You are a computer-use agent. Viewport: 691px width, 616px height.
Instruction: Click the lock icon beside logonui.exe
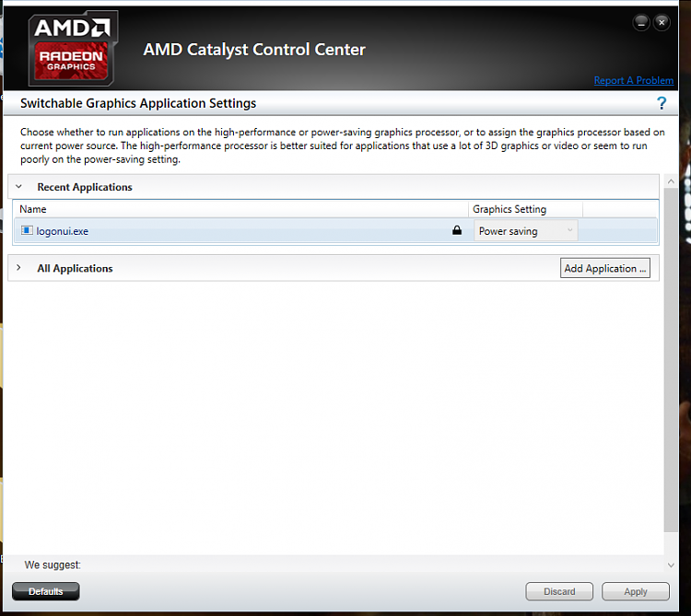click(457, 230)
